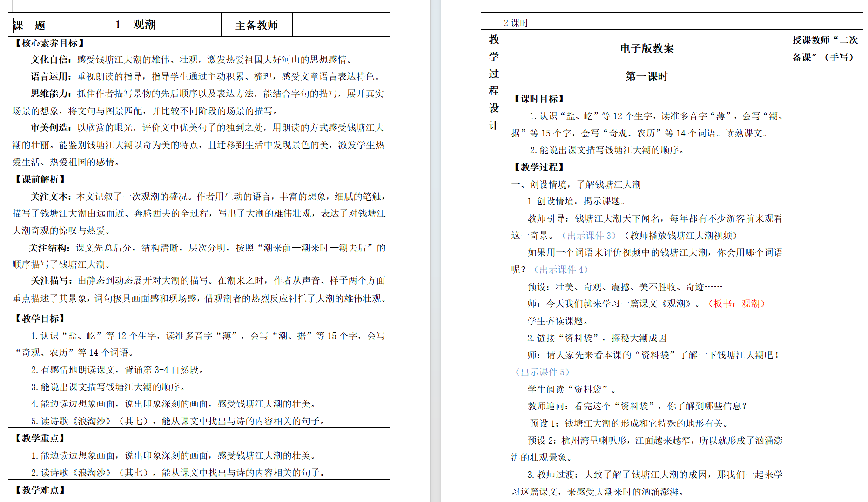Click the line '学生阅读"资料袋"。'

(x=572, y=389)
